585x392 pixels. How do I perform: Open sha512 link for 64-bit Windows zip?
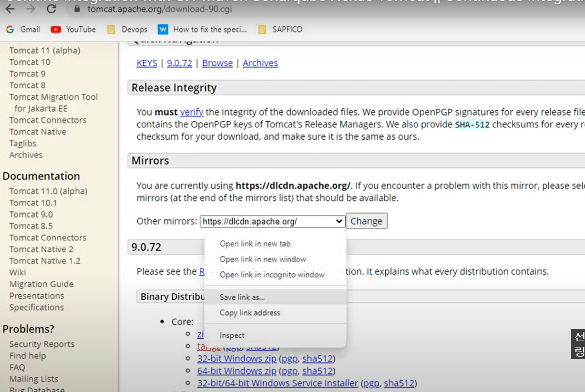(x=317, y=370)
